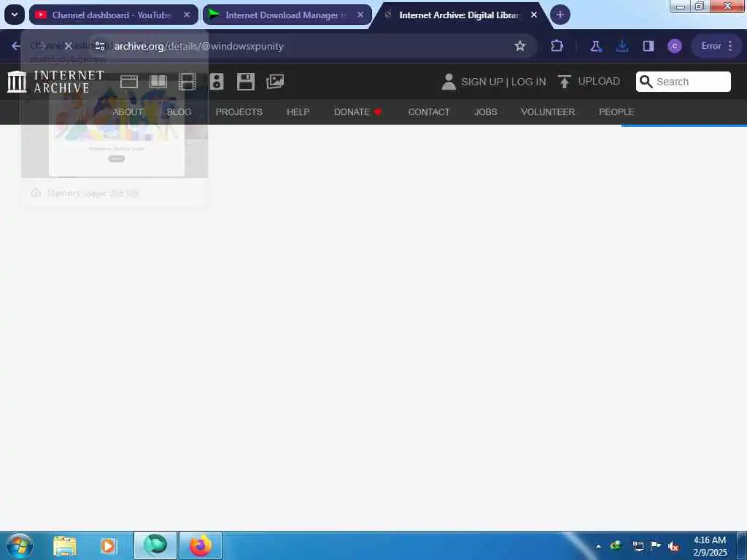Bookmark this page with the star icon
Screen dimensions: 747x560
519,46
